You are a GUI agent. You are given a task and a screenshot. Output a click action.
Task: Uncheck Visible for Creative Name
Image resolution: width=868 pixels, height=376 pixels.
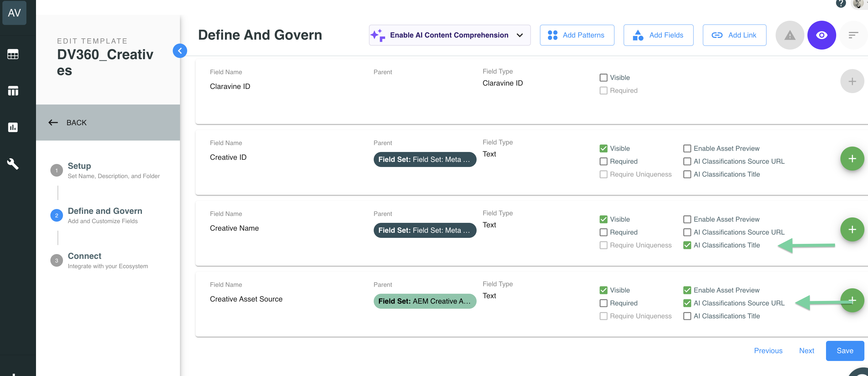pos(603,220)
